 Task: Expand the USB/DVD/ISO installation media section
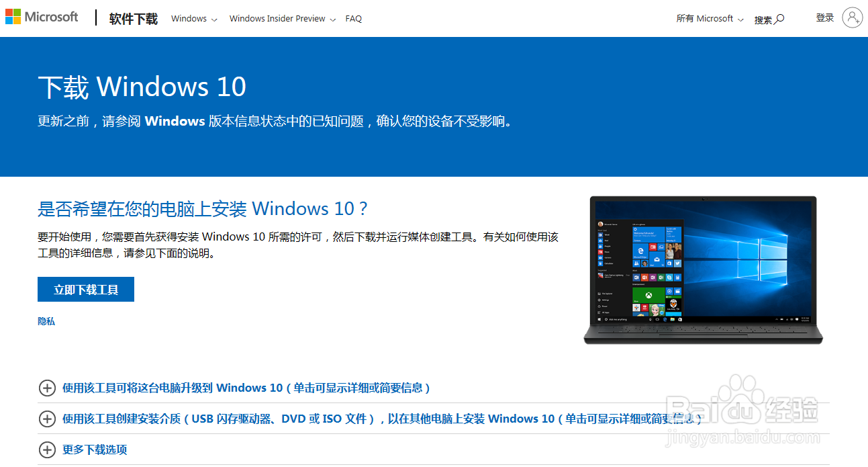tap(382, 419)
